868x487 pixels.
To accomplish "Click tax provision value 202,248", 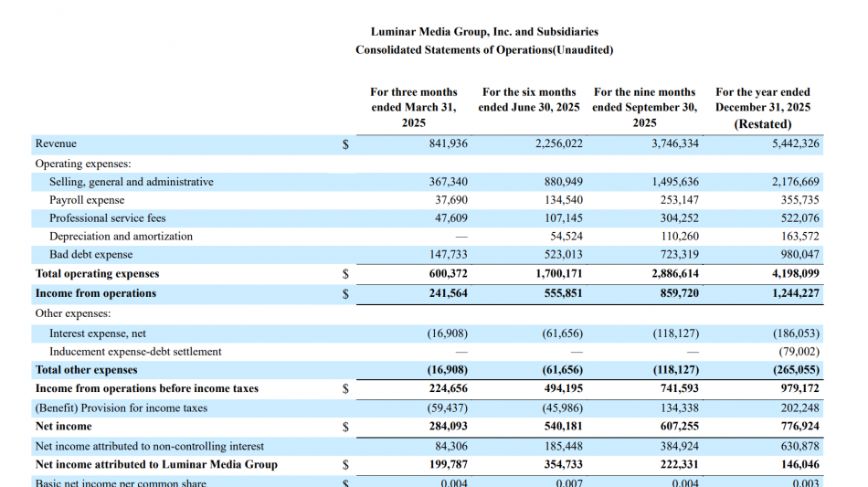I will pyautogui.click(x=799, y=408).
